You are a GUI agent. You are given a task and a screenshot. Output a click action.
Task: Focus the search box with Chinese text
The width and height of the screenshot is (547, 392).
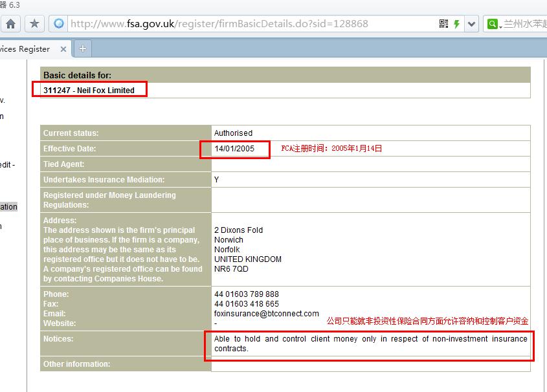pyautogui.click(x=525, y=24)
